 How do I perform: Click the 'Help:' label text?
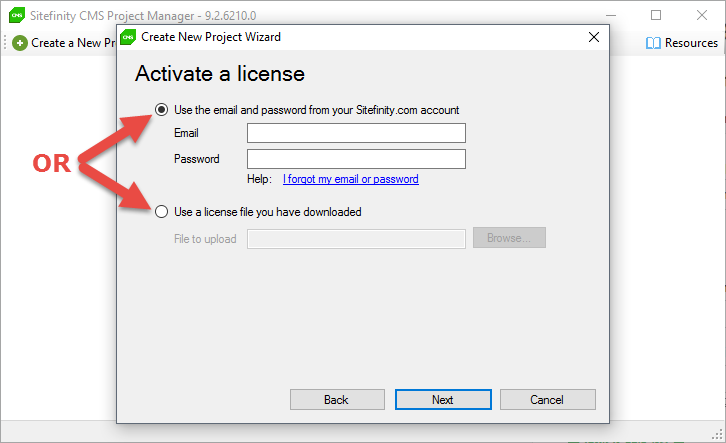coord(259,179)
